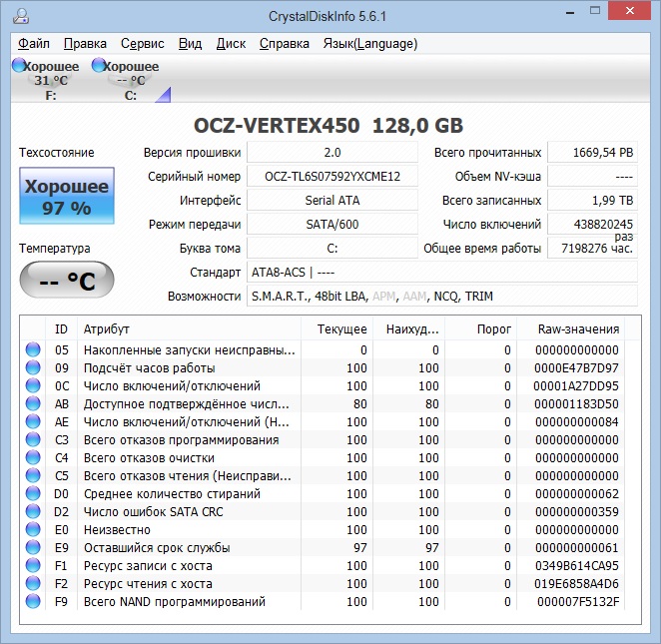The width and height of the screenshot is (661, 644).
Task: Click status orb icon for attribute AB
Action: point(33,403)
